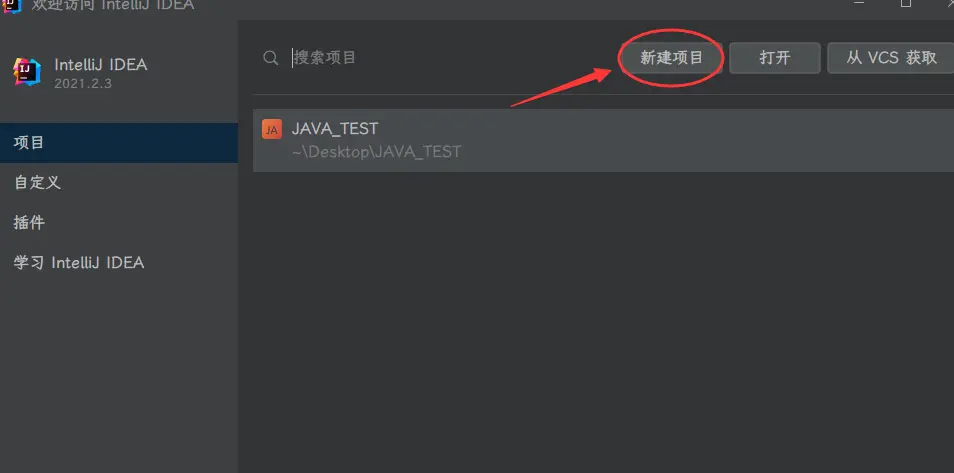
Task: Click the title bar IntelliJ app icon
Action: pyautogui.click(x=12, y=5)
